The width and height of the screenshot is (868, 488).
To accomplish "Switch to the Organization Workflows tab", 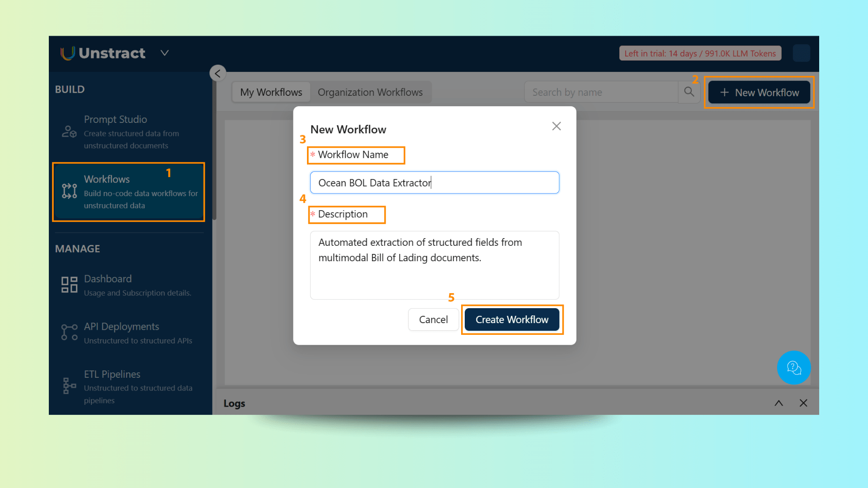I will [x=370, y=92].
